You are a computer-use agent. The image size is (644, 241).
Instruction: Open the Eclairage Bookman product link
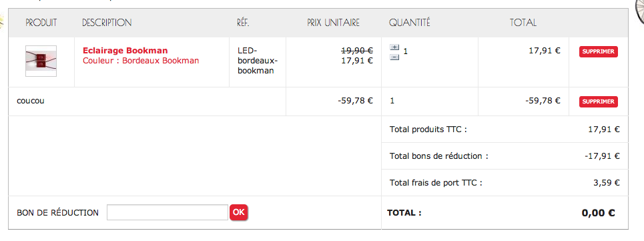coord(125,51)
